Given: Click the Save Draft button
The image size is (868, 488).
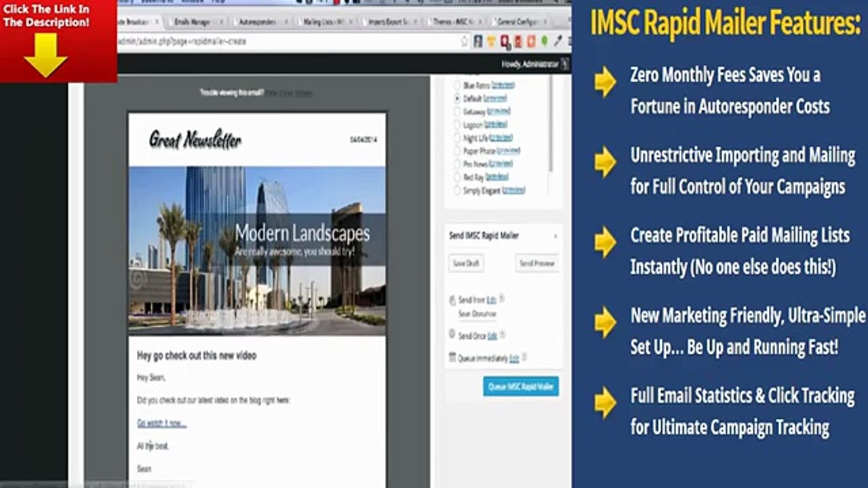Looking at the screenshot, I should (x=466, y=263).
